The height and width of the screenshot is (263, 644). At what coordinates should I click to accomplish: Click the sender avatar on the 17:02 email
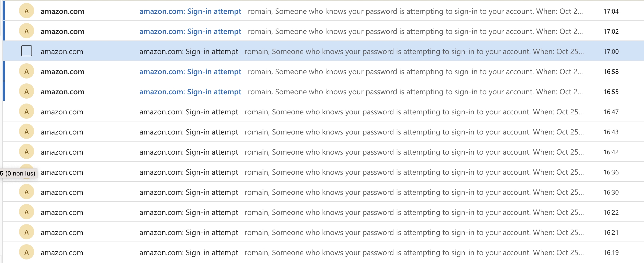[x=27, y=31]
